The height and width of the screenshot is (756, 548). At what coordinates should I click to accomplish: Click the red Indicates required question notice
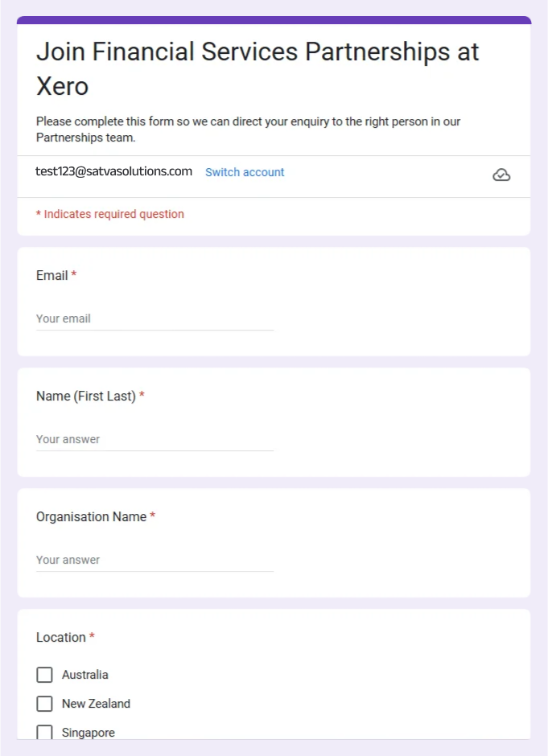[110, 214]
